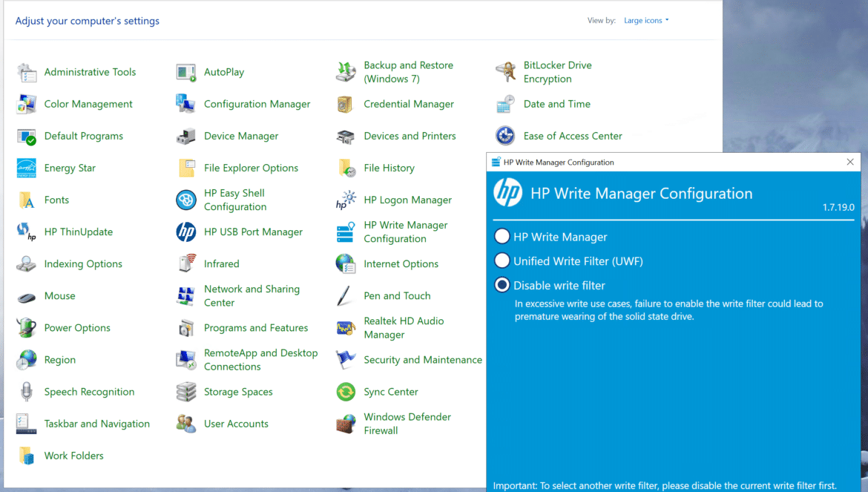Click the green Sync Center icon
Viewport: 868px width, 492px height.
click(346, 392)
